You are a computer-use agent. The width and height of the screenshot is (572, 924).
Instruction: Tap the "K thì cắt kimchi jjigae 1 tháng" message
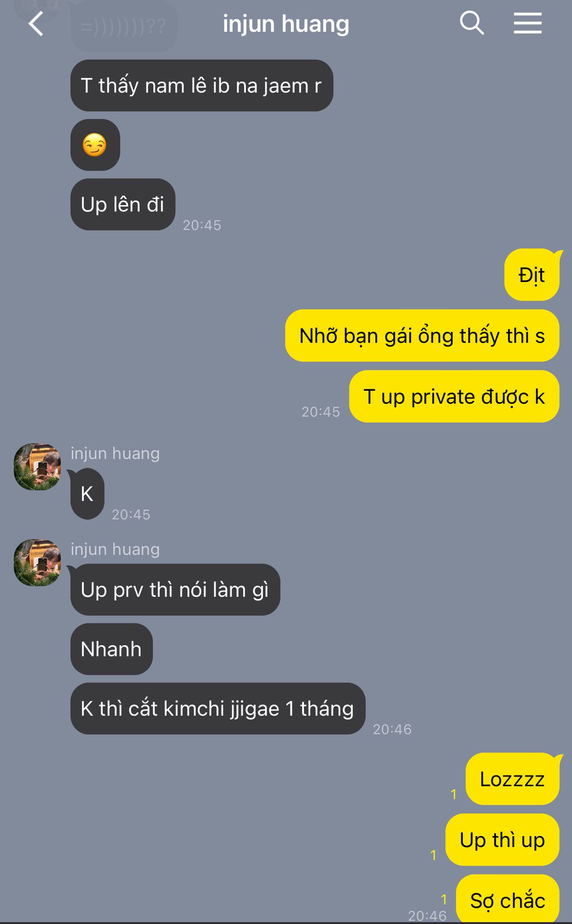pyautogui.click(x=218, y=708)
